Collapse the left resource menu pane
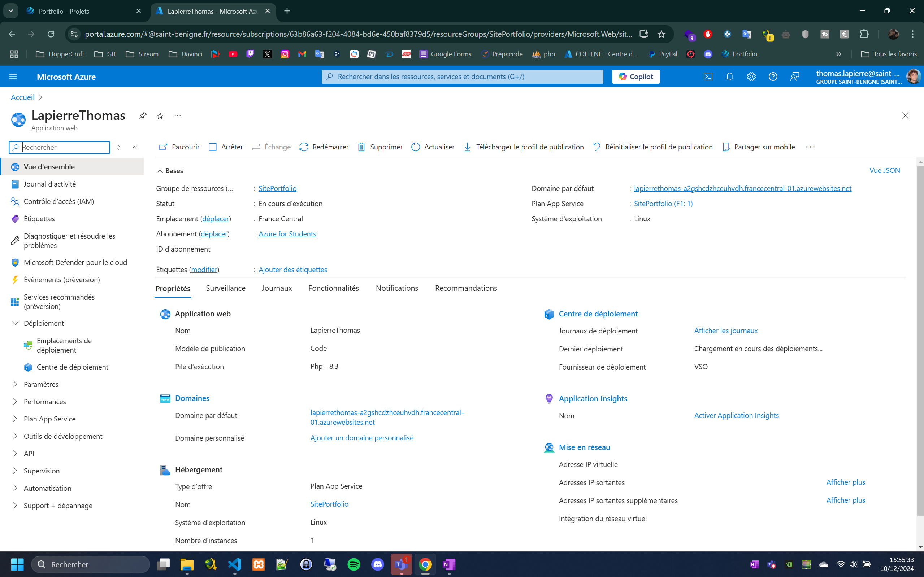The image size is (924, 577). coord(135,147)
